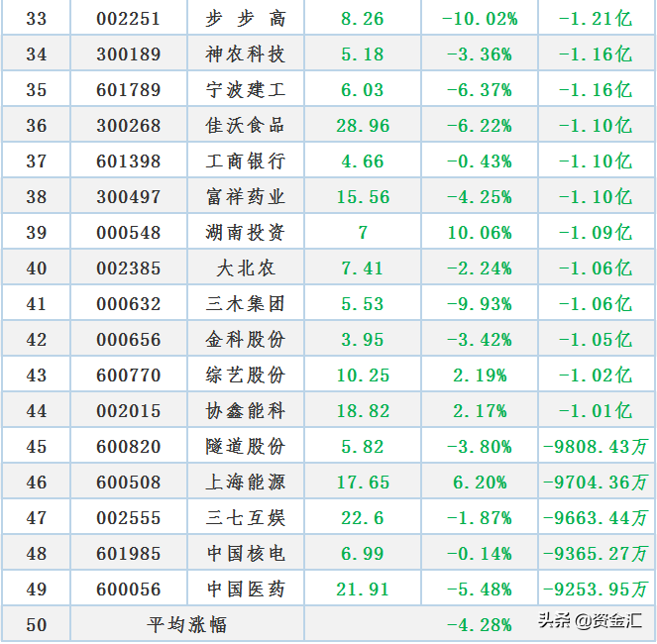
Task: Click the stock name 三七互娱
Action: pos(246,518)
